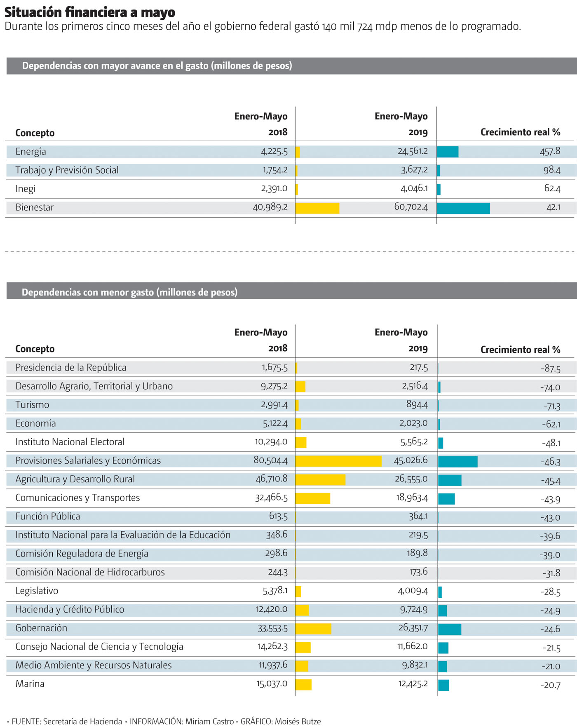Click the -20.7 growth value for Marina
The image size is (577, 728).
point(550,685)
